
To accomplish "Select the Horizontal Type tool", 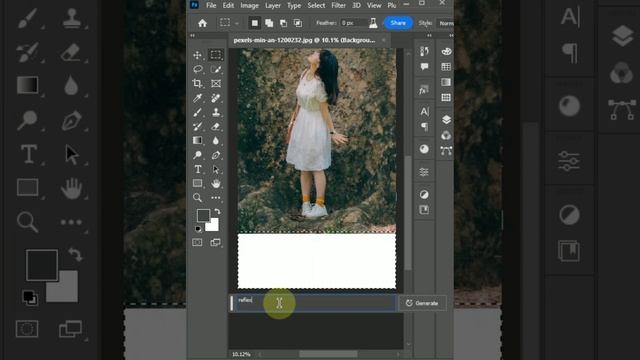I will tap(198, 169).
